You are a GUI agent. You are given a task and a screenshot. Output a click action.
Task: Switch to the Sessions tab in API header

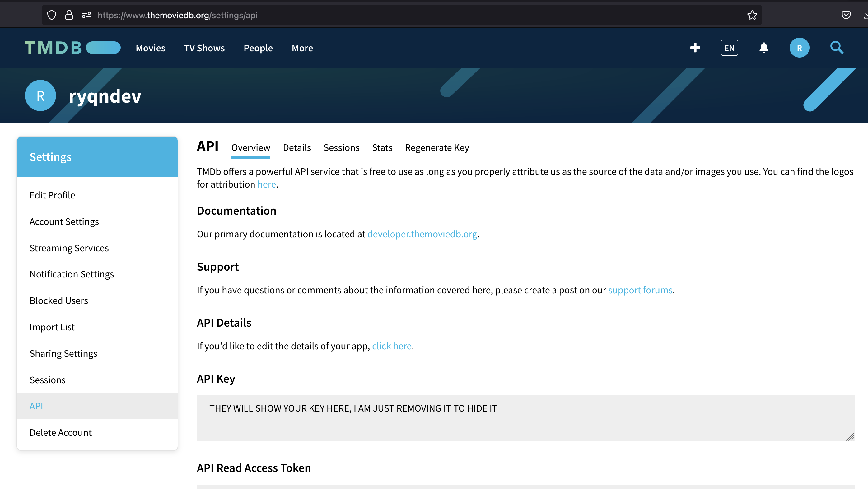[341, 148]
